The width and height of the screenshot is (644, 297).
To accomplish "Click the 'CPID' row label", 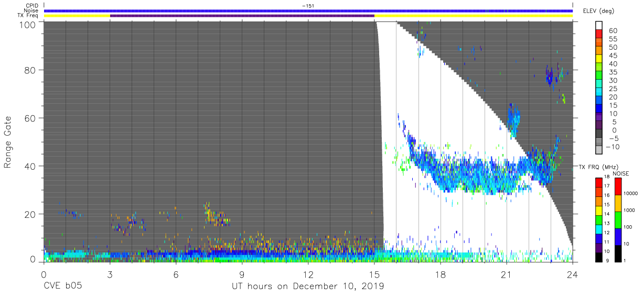I will (x=33, y=6).
